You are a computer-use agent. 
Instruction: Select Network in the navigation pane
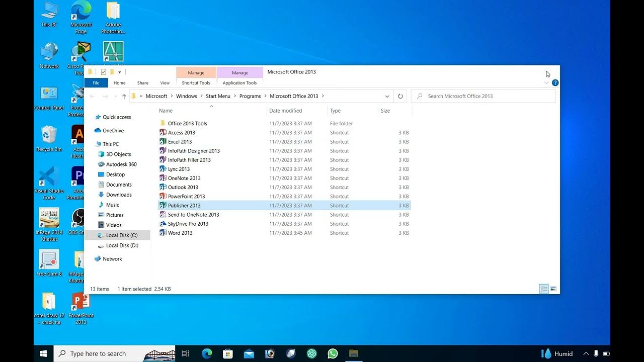(112, 259)
